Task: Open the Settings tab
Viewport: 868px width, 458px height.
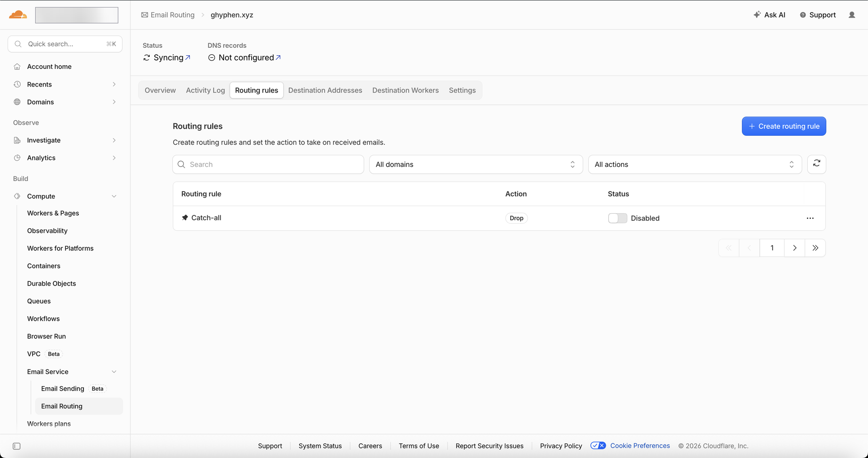Action: click(462, 90)
